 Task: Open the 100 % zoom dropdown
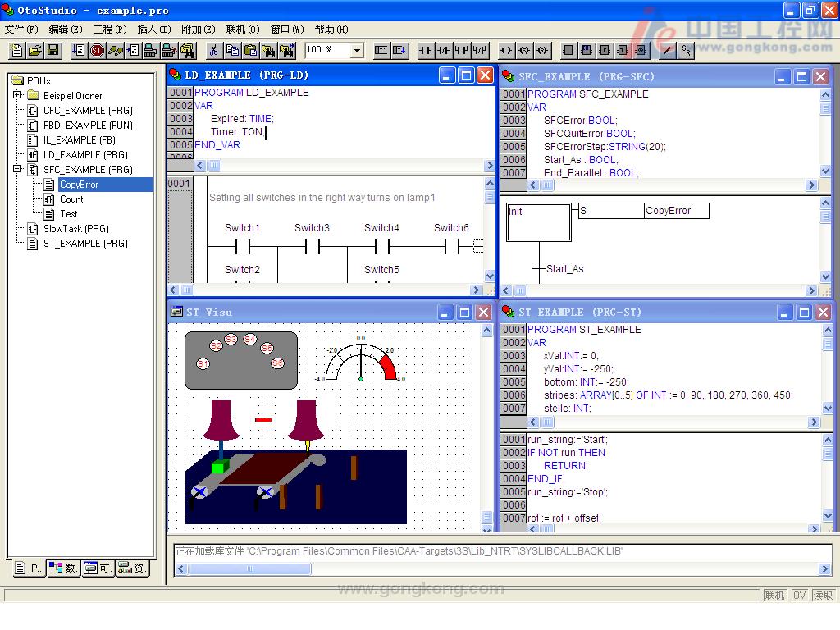coord(357,51)
